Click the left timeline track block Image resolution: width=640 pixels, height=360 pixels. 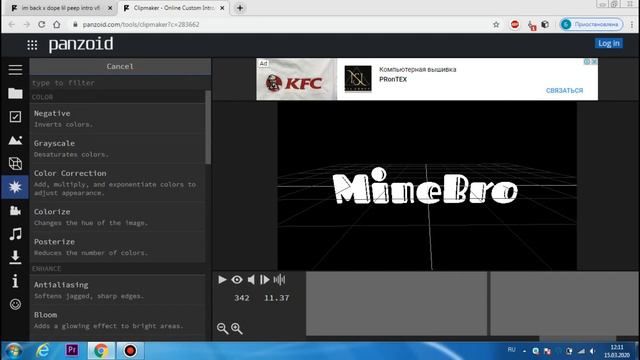coord(396,303)
